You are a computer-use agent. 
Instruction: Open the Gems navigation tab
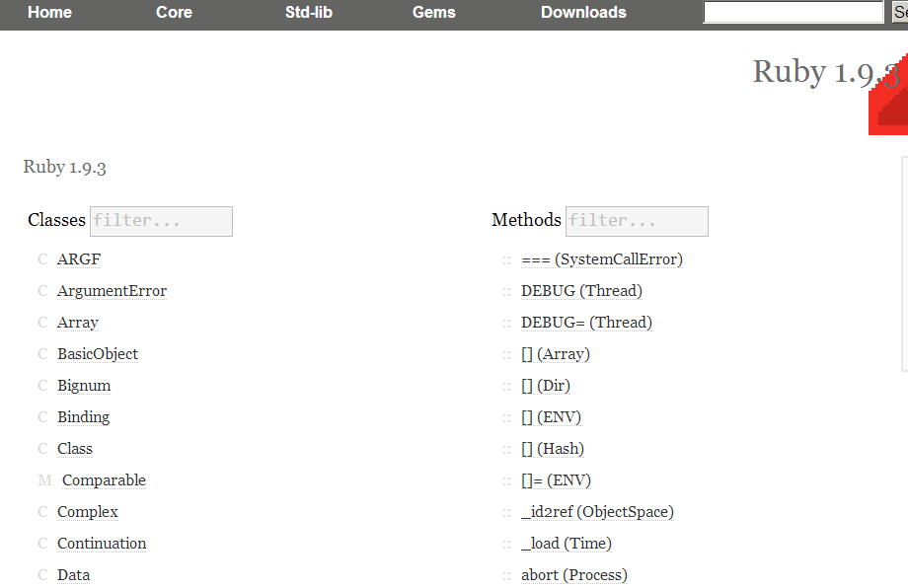point(433,12)
